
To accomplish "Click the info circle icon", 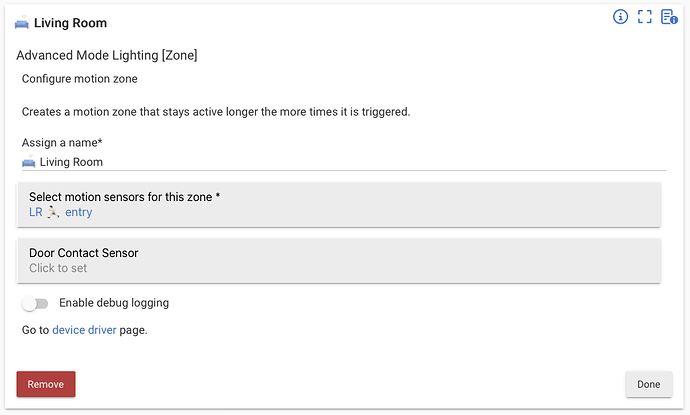I will (620, 17).
